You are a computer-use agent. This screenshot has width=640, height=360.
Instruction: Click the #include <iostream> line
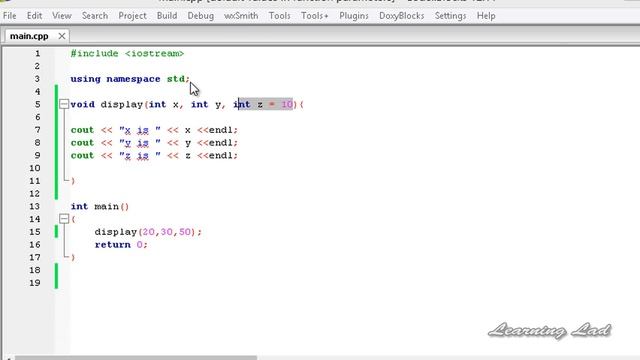[127, 53]
